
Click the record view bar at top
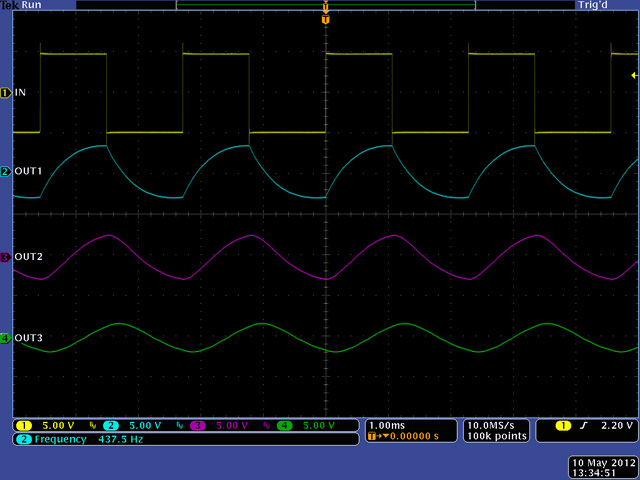click(325, 5)
